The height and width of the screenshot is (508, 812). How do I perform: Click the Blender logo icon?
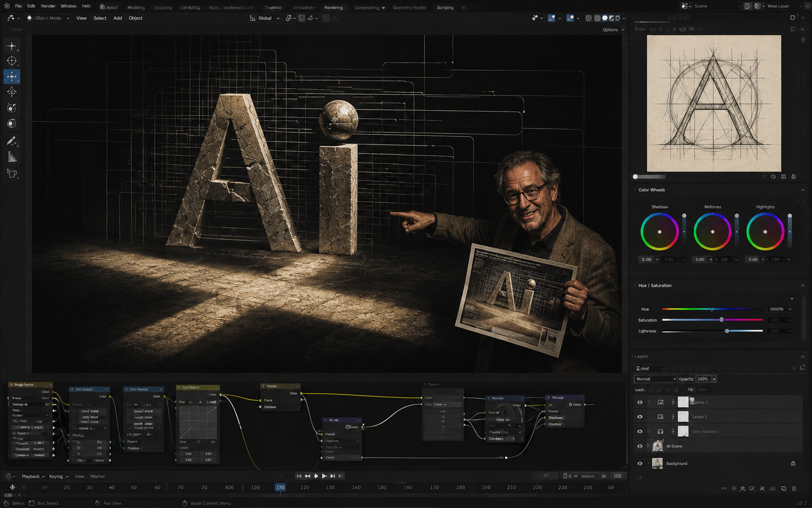pyautogui.click(x=7, y=6)
